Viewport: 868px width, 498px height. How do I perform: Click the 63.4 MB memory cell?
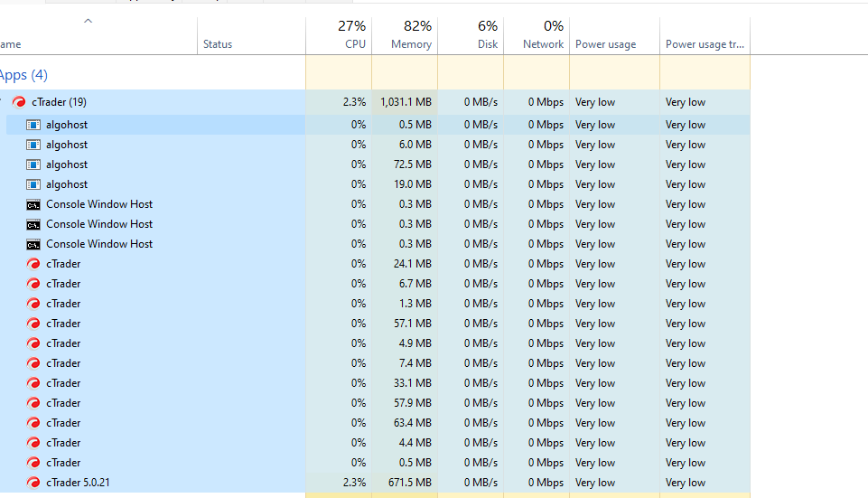(405, 423)
